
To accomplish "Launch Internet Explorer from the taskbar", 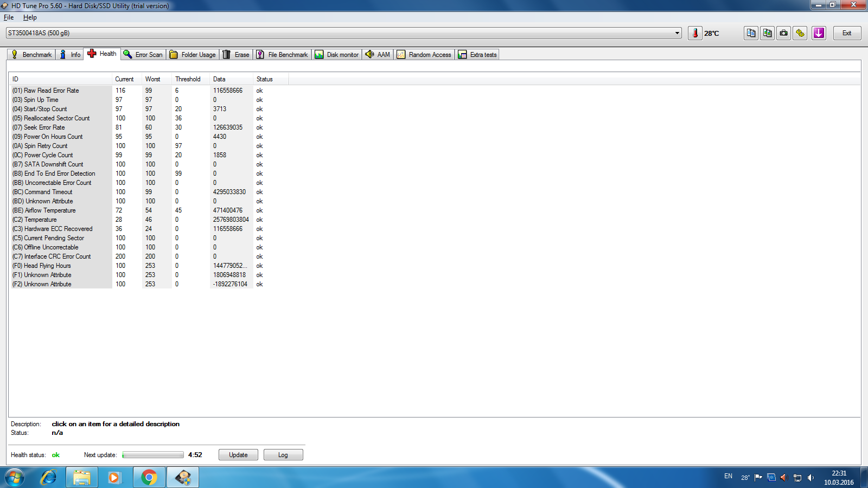I will click(49, 478).
